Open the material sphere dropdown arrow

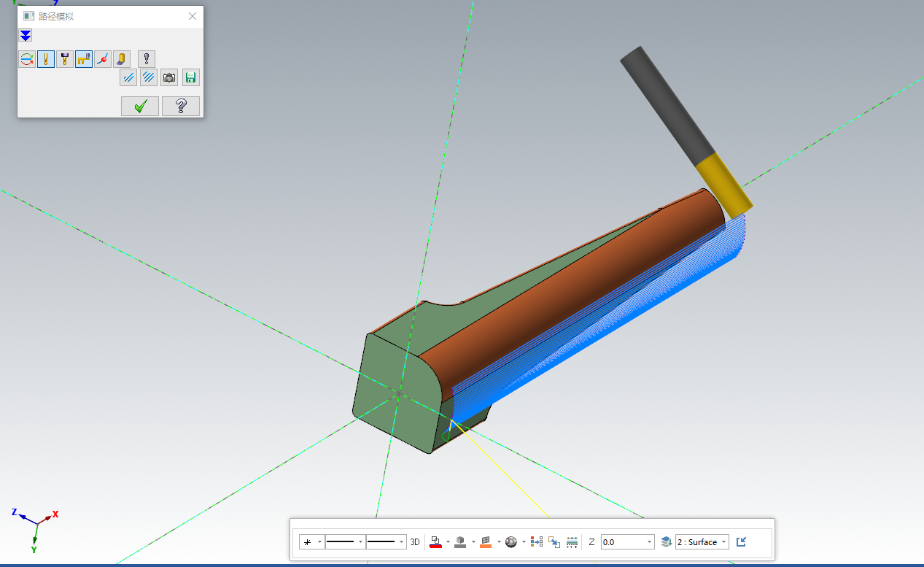point(524,542)
